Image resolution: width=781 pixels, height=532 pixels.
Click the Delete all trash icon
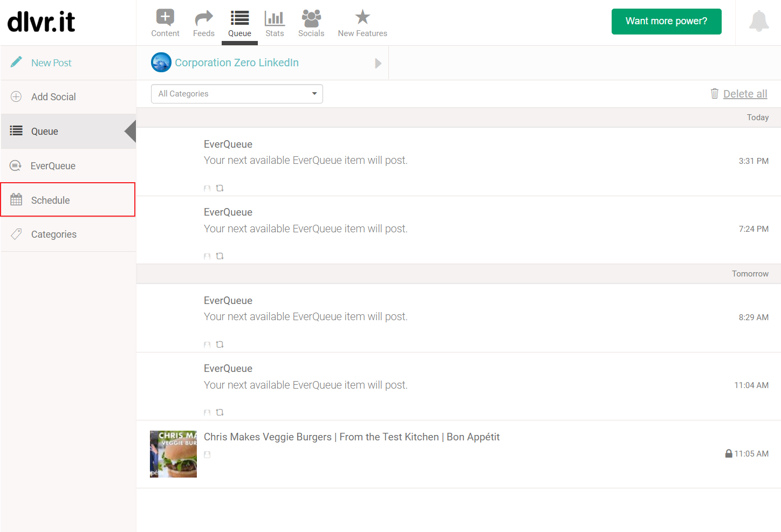[x=715, y=94]
